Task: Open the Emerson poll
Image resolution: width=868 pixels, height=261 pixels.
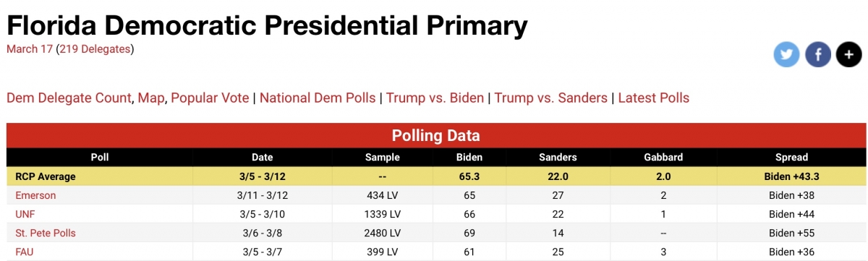Action: tap(35, 195)
